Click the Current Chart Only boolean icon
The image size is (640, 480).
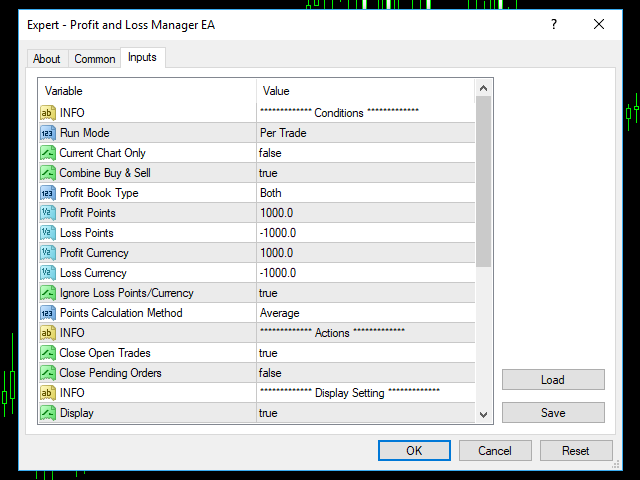click(x=48, y=153)
